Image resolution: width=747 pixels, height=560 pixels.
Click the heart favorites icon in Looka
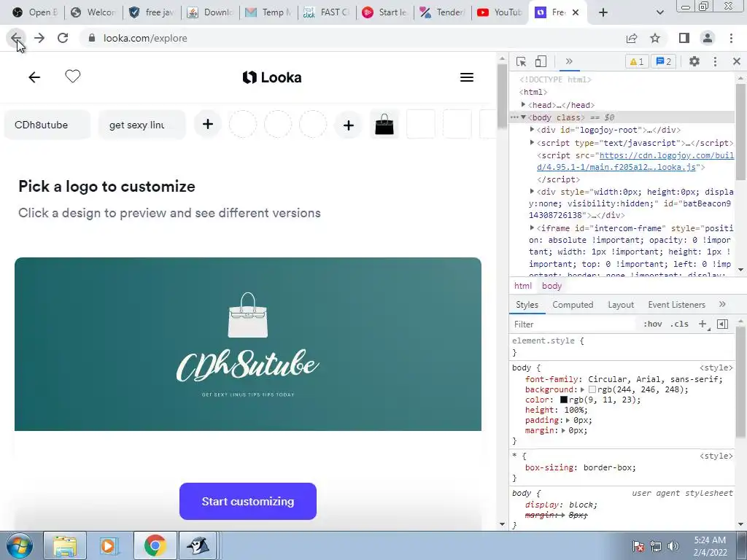pyautogui.click(x=73, y=76)
